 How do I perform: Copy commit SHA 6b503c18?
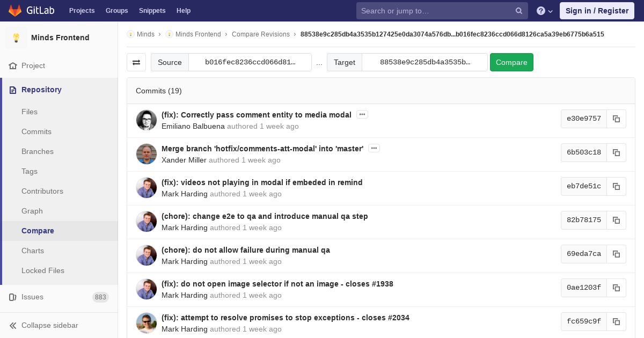pyautogui.click(x=616, y=152)
